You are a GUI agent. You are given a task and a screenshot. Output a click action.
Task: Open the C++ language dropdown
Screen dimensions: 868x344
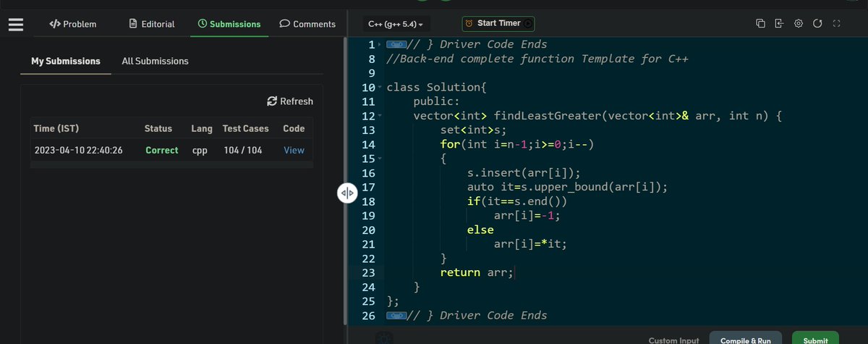point(396,24)
